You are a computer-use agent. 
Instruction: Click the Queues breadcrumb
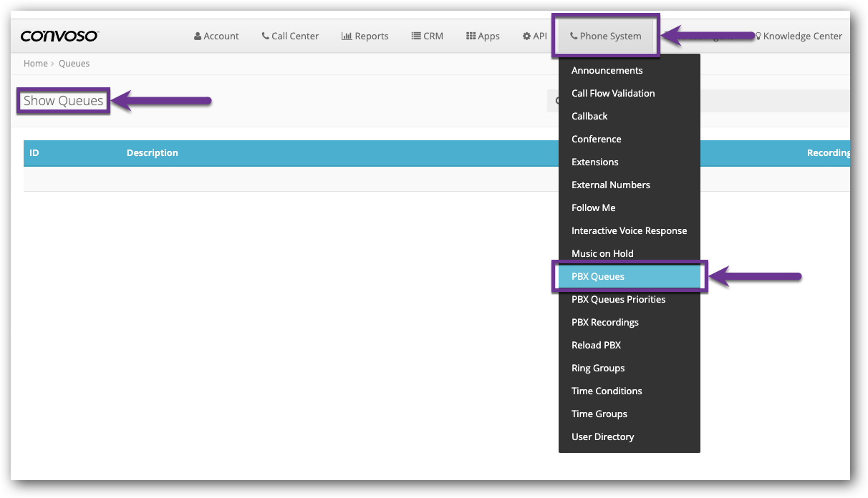click(74, 63)
